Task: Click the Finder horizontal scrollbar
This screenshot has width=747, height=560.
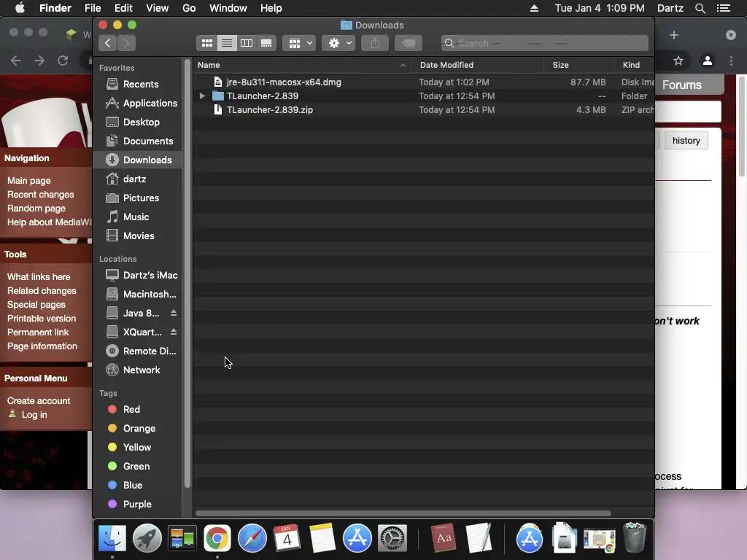Action: pyautogui.click(x=403, y=513)
